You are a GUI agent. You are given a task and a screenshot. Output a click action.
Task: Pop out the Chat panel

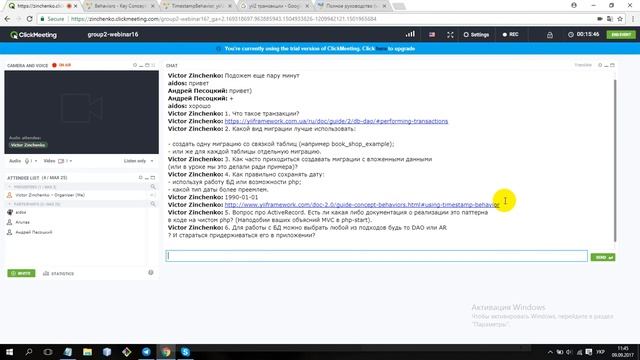click(x=612, y=65)
